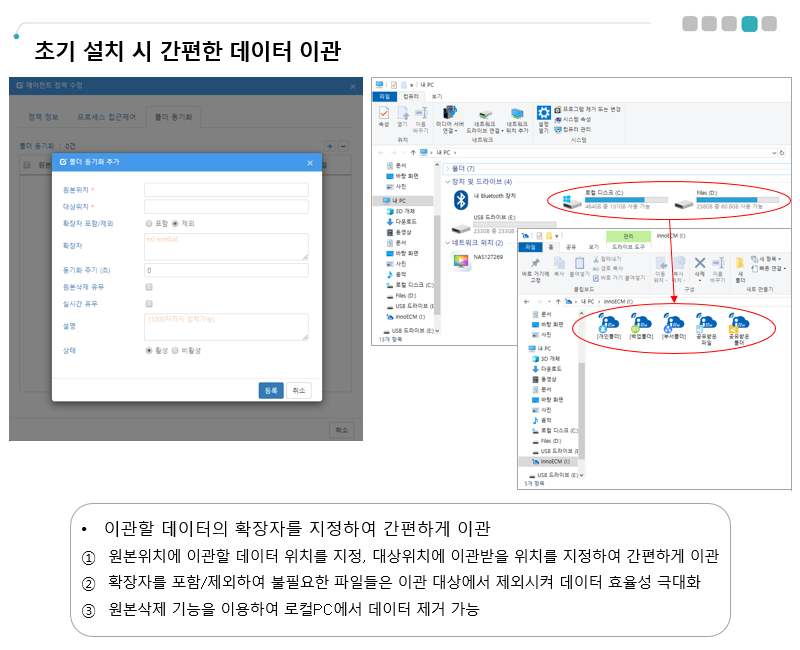This screenshot has height=650, width=800.
Task: Open the 공유 ribbon tab
Action: (x=571, y=246)
